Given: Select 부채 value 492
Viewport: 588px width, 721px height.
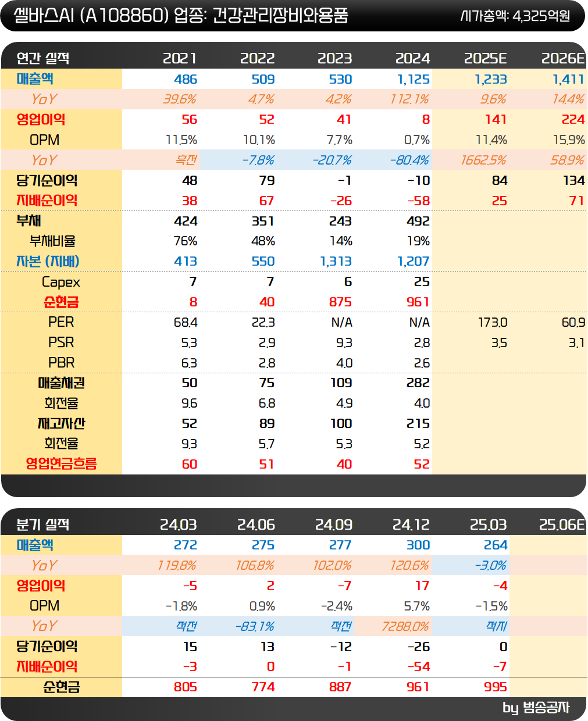Looking at the screenshot, I should point(418,221).
